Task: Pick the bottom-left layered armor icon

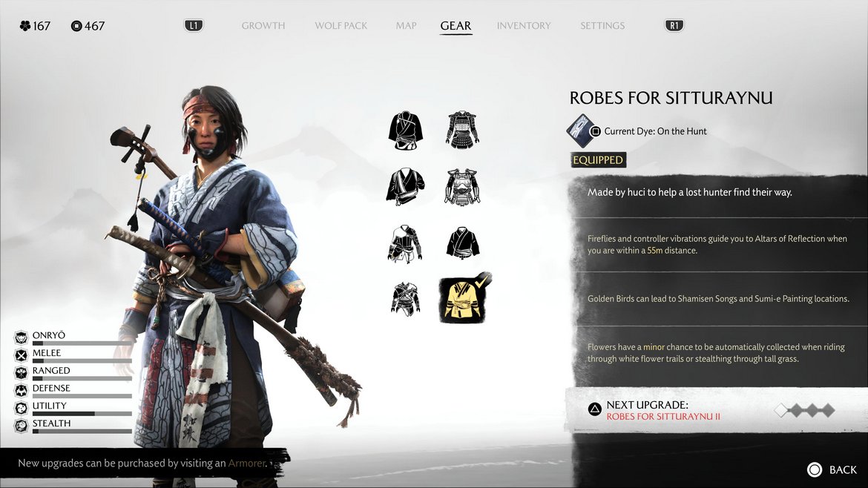Action: pos(405,299)
